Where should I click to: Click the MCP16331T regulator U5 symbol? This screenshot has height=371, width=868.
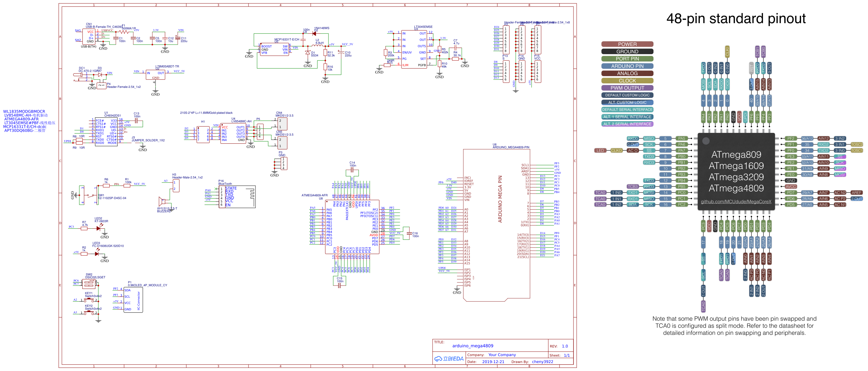(x=275, y=50)
